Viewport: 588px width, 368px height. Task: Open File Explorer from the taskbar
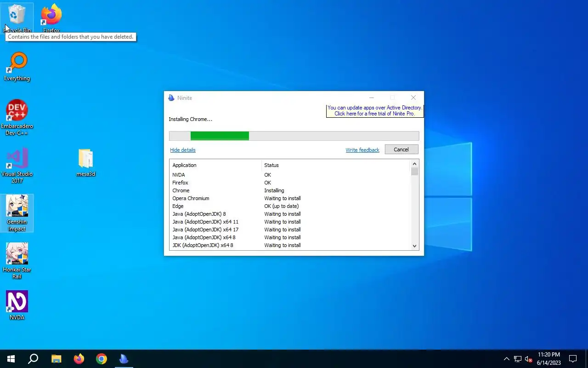56,359
